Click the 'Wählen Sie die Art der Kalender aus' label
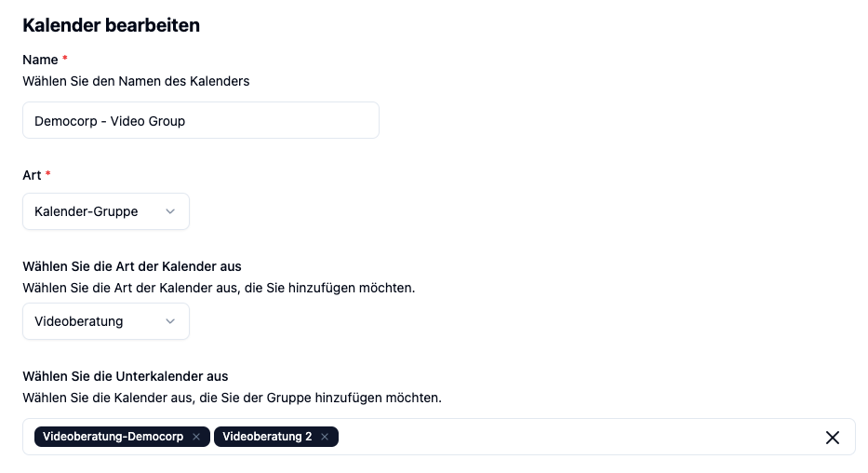This screenshot has height=473, width=868. point(132,266)
